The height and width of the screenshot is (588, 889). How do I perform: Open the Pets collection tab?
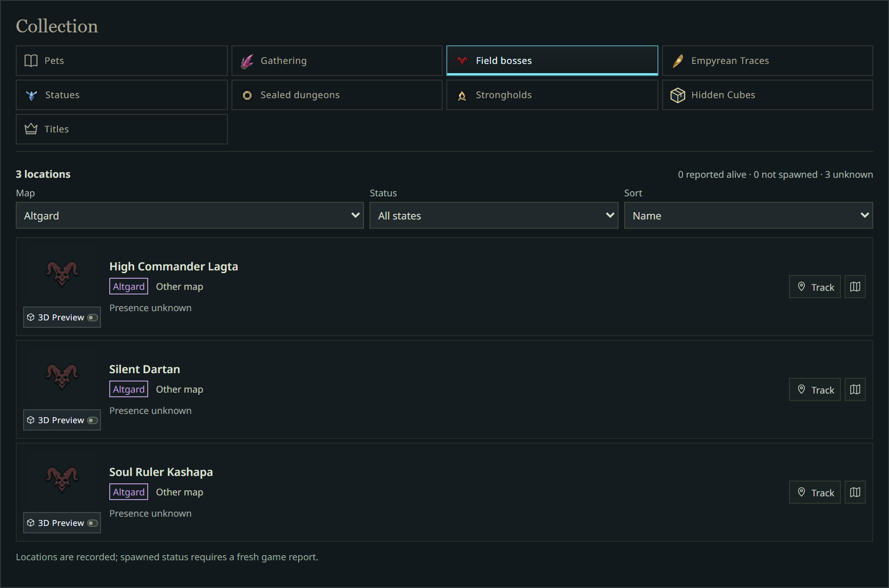(121, 61)
